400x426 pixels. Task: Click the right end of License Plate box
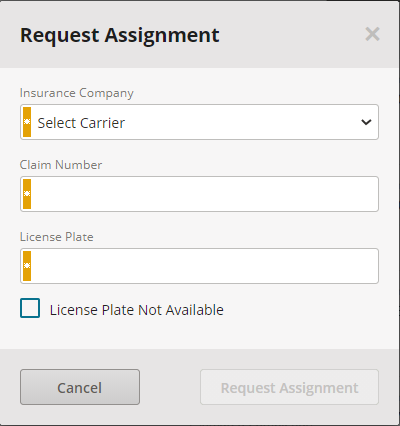[x=367, y=266]
